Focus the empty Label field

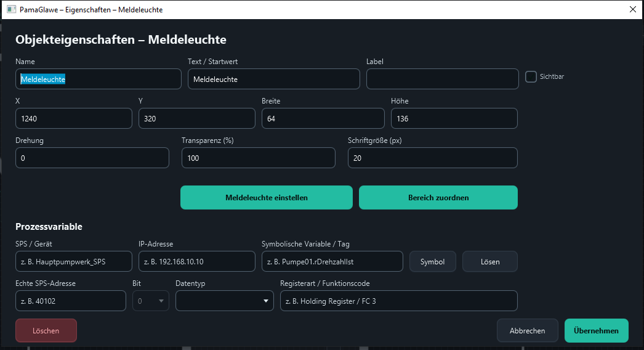(x=442, y=79)
